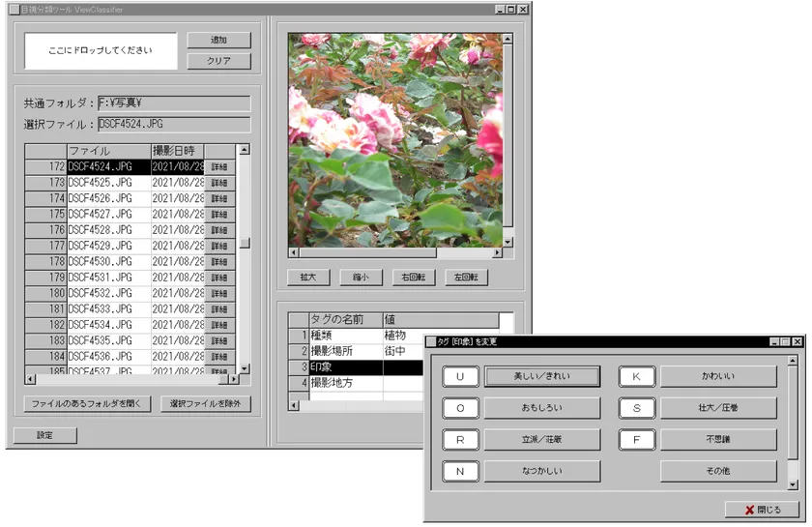The height and width of the screenshot is (527, 812).
Task: Rotate the image right with 右回転
Action: coord(414,277)
